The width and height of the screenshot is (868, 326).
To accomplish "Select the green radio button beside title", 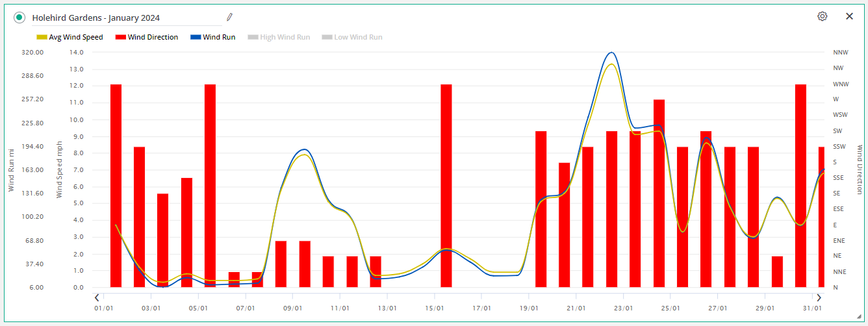I will point(19,18).
